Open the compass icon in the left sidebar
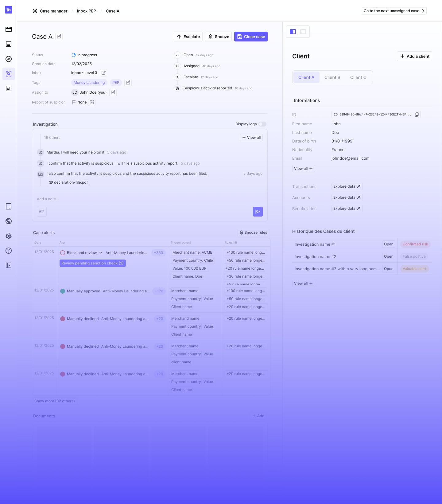This screenshot has width=442, height=504. point(9,59)
